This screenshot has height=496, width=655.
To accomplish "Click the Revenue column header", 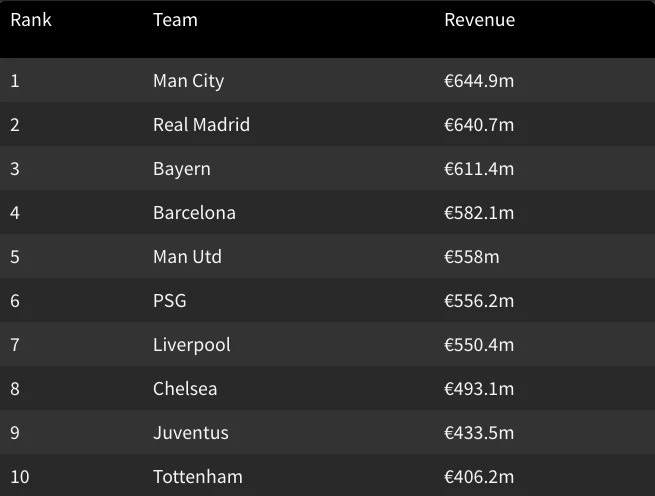I will pyautogui.click(x=480, y=20).
